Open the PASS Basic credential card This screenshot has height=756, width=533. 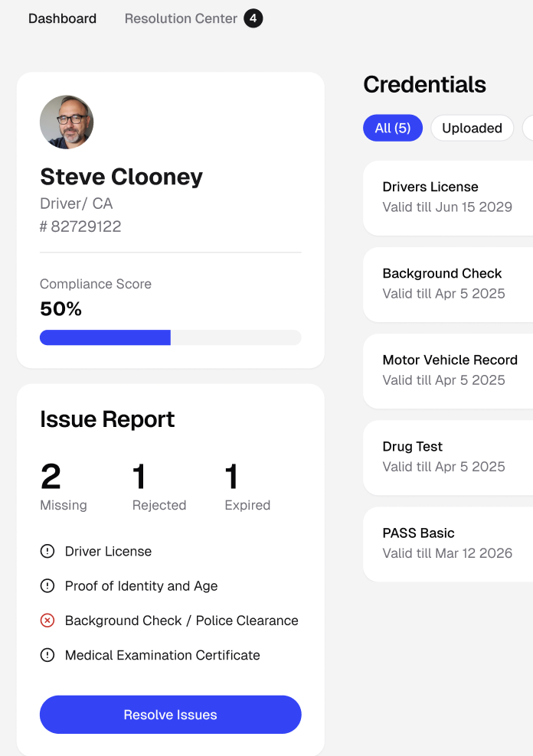(448, 543)
